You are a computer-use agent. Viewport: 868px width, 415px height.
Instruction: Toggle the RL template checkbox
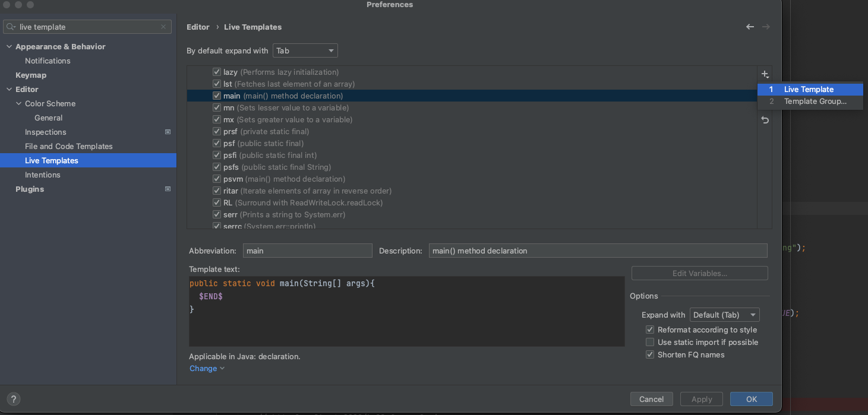[217, 202]
